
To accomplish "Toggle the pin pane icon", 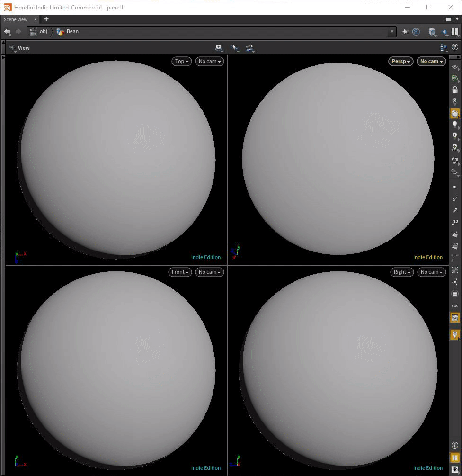I will point(405,32).
